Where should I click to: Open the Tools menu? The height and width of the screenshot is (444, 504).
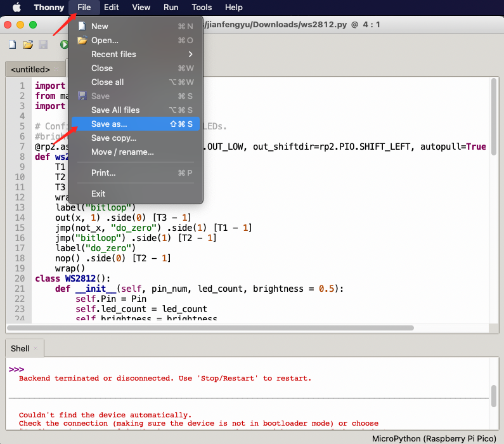[202, 7]
